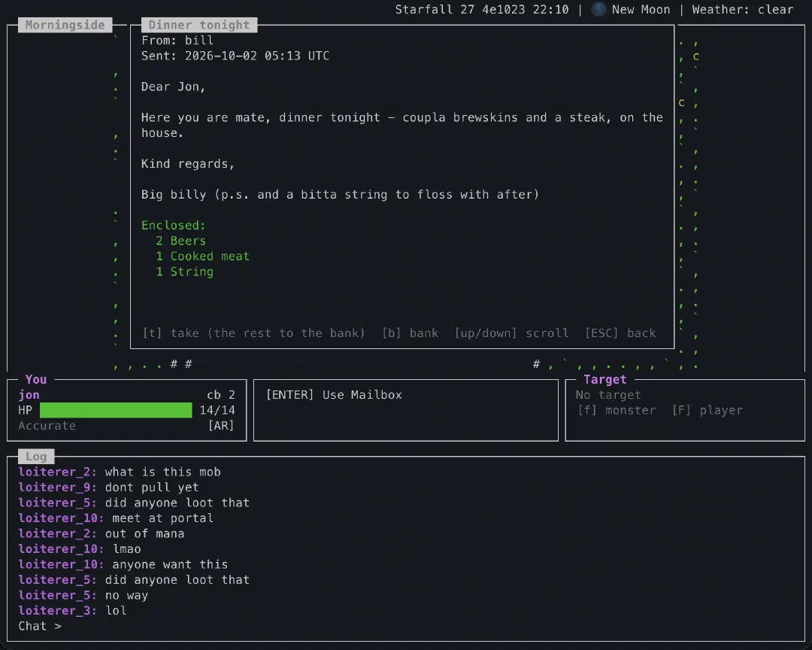Click the Log panel title
The height and width of the screenshot is (650, 812).
coord(36,457)
